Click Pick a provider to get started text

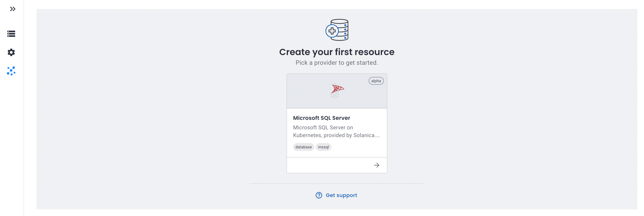(x=337, y=63)
